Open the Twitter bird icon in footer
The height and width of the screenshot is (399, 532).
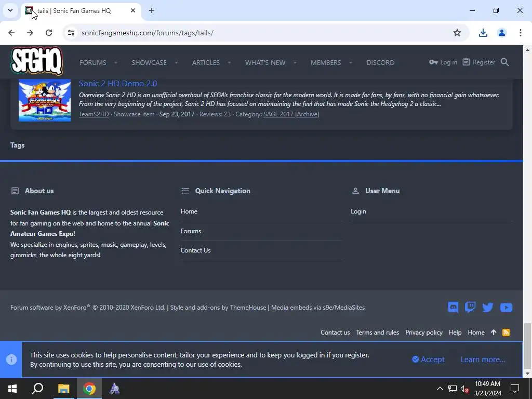click(x=488, y=308)
